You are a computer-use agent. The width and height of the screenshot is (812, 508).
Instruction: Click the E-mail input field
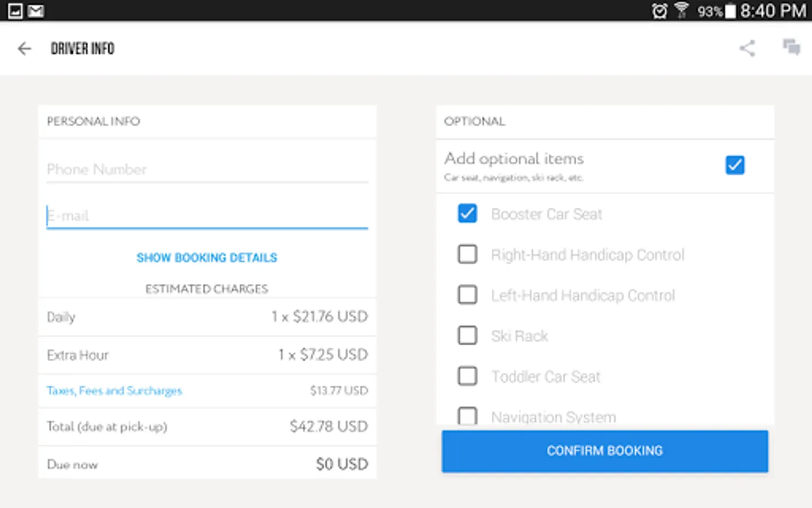click(206, 216)
